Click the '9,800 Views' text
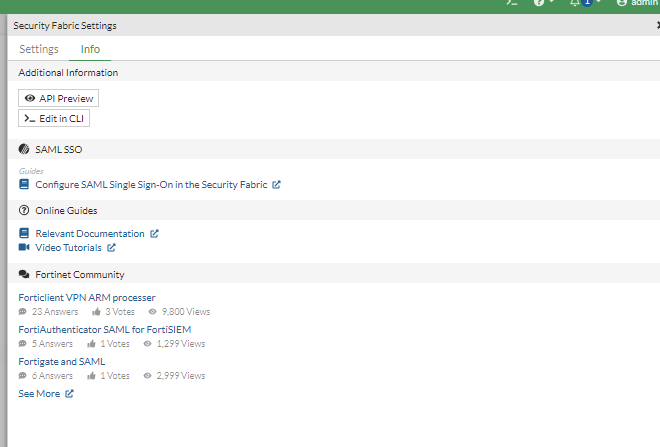The image size is (660, 447). pyautogui.click(x=186, y=312)
